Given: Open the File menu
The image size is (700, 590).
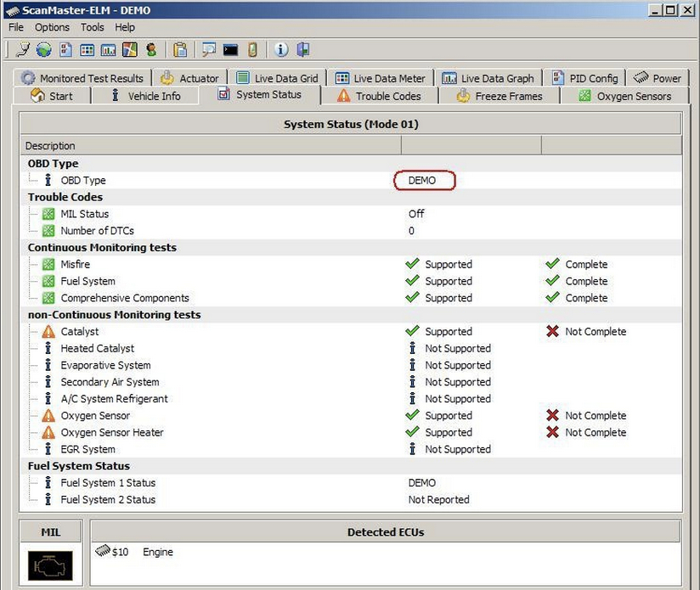Looking at the screenshot, I should coord(16,27).
